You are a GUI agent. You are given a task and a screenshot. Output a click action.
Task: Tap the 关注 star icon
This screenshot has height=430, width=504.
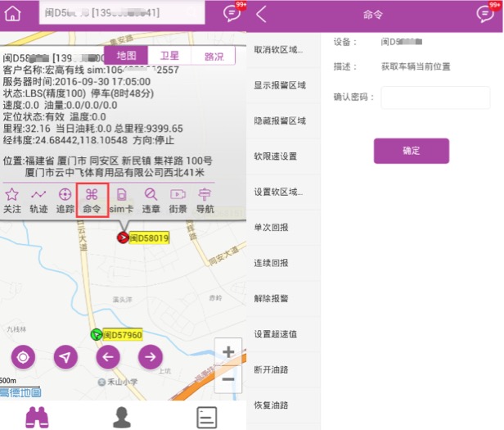[12, 201]
